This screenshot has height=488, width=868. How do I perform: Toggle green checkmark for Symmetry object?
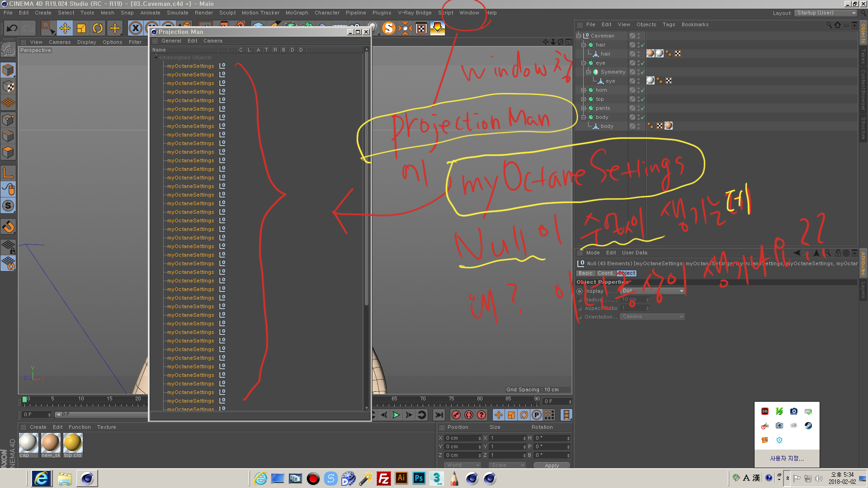tap(642, 72)
